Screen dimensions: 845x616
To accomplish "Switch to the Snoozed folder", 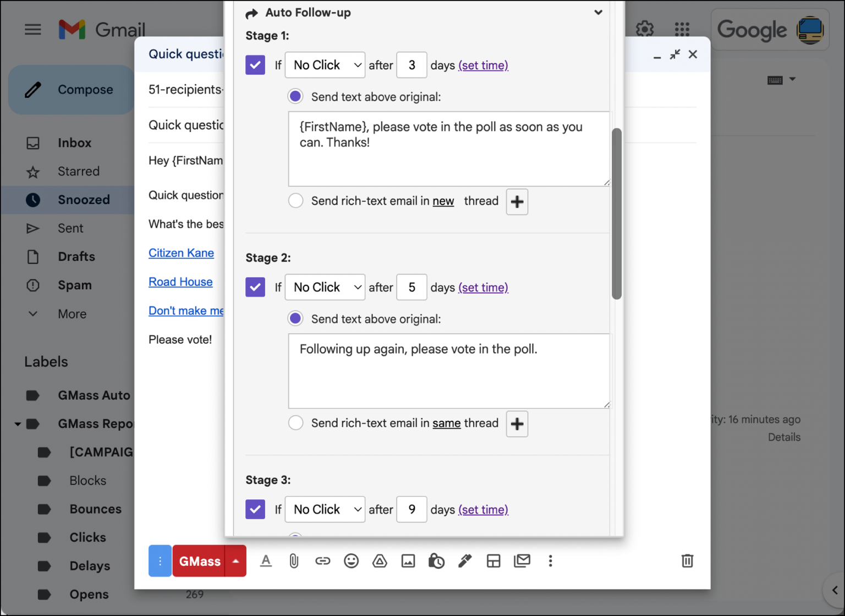I will (x=84, y=200).
